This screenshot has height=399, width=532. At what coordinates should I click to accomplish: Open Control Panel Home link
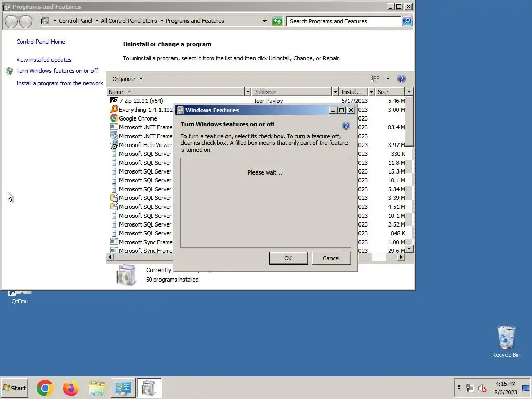point(41,42)
